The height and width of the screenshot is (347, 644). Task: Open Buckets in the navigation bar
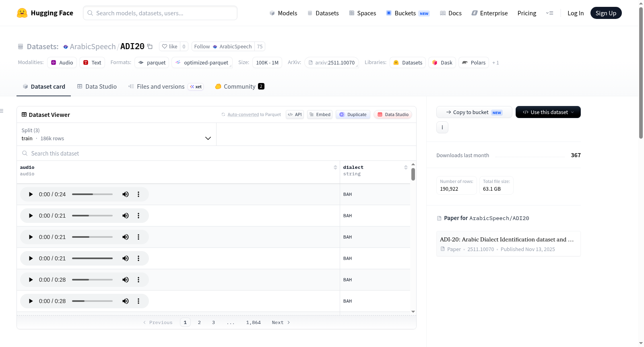coord(408,13)
